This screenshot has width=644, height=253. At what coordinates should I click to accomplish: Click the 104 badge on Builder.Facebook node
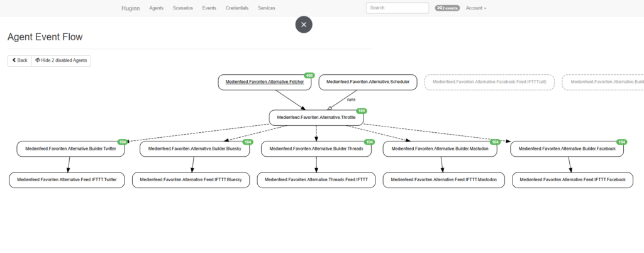click(621, 142)
